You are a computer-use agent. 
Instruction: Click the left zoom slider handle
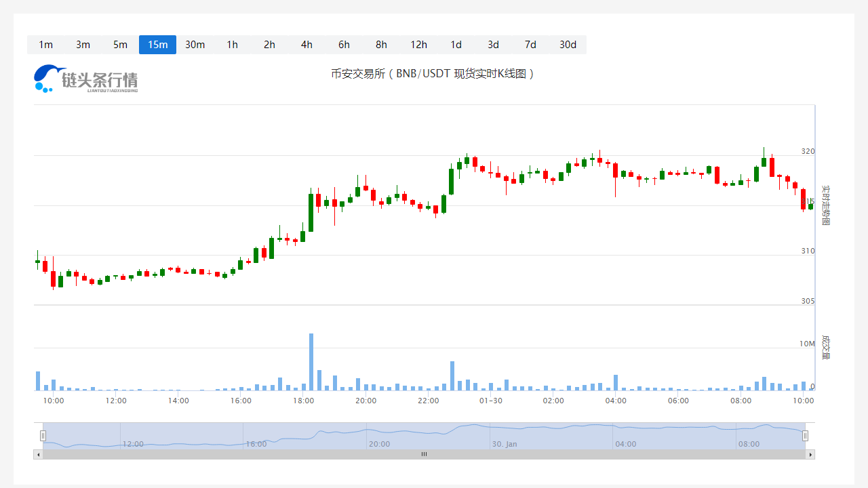coord(43,435)
